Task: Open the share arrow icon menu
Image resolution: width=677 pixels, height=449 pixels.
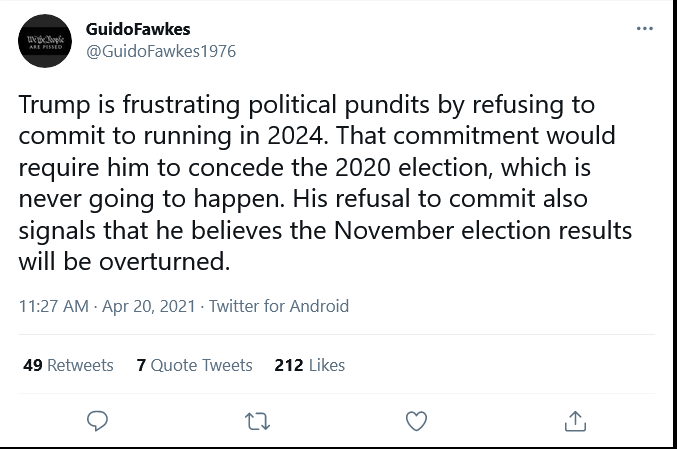Action: coord(576,421)
